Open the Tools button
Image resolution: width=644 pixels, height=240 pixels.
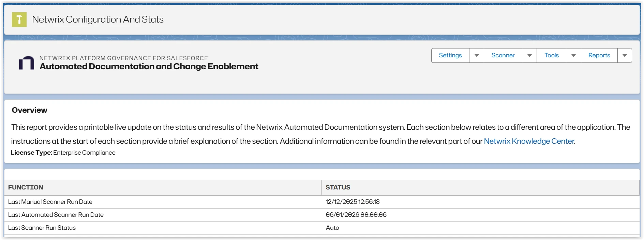pos(552,55)
